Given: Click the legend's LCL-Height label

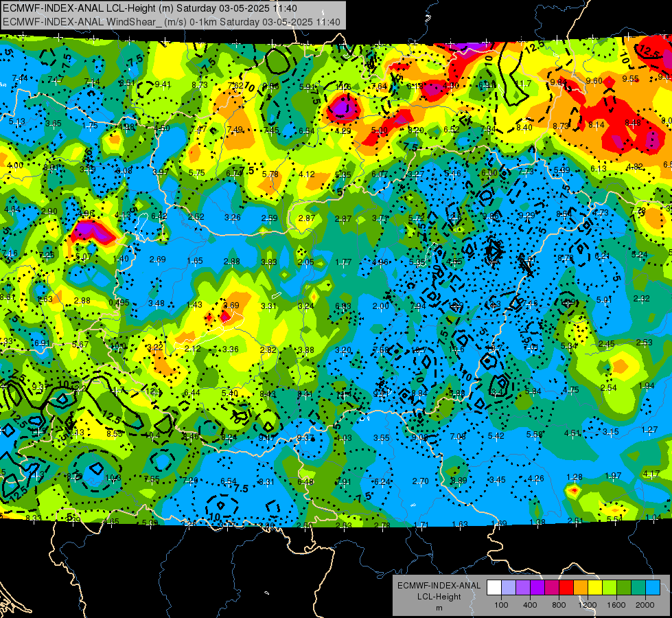Looking at the screenshot, I should pyautogui.click(x=439, y=597).
